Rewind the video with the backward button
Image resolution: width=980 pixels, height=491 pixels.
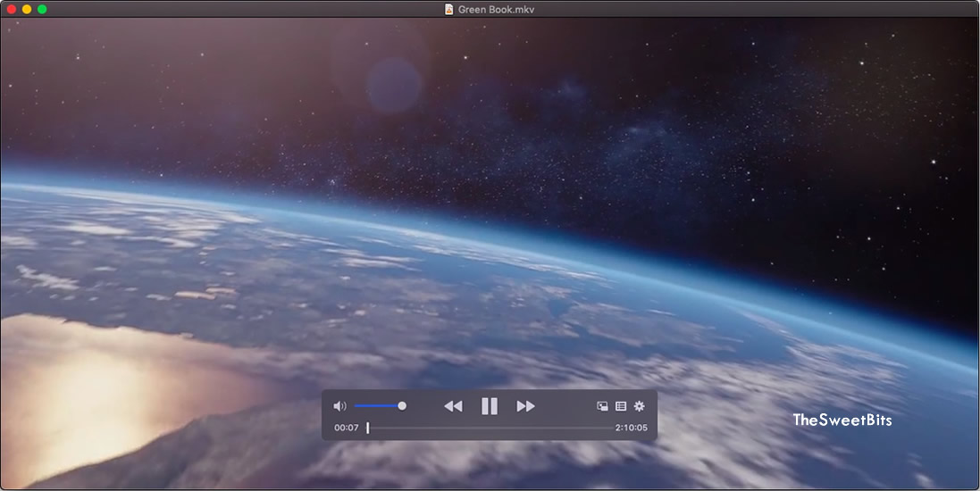click(x=453, y=407)
